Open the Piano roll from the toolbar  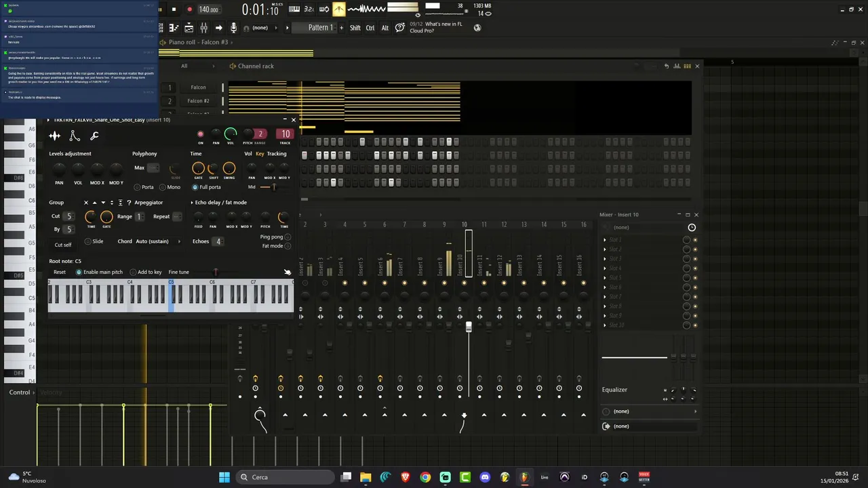point(174,28)
